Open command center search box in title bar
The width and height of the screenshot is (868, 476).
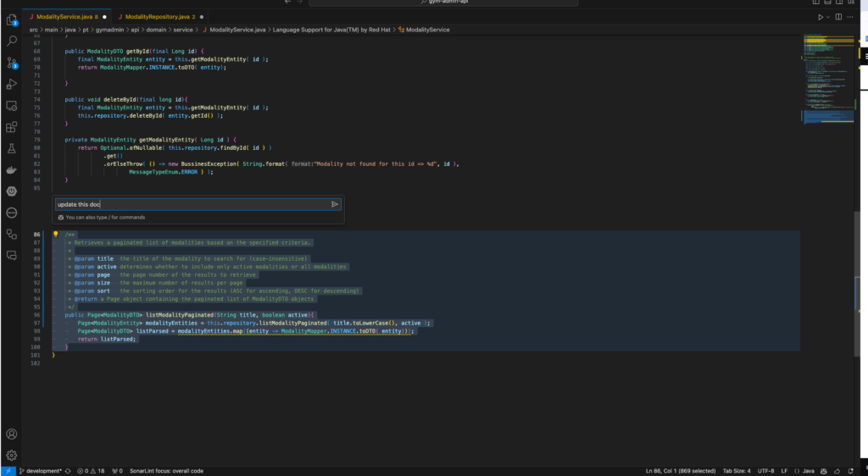443,3
